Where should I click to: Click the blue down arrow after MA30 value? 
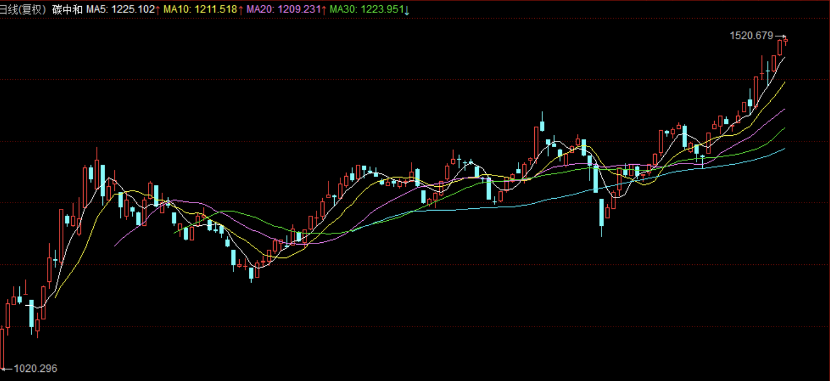(407, 10)
